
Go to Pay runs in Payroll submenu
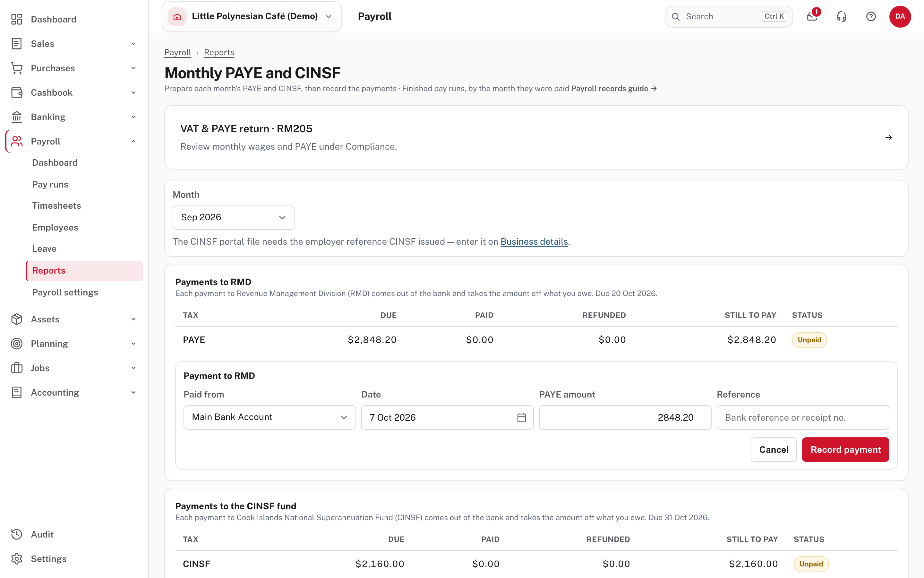pos(50,184)
